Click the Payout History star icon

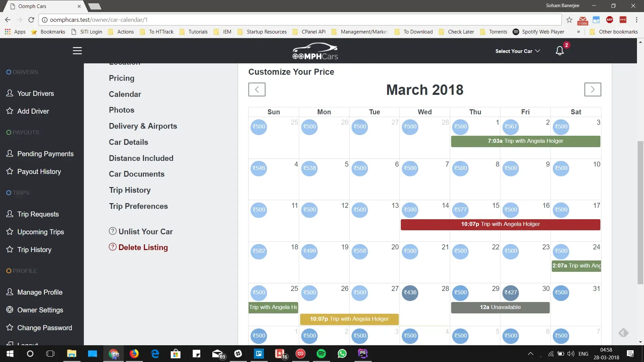(9, 171)
